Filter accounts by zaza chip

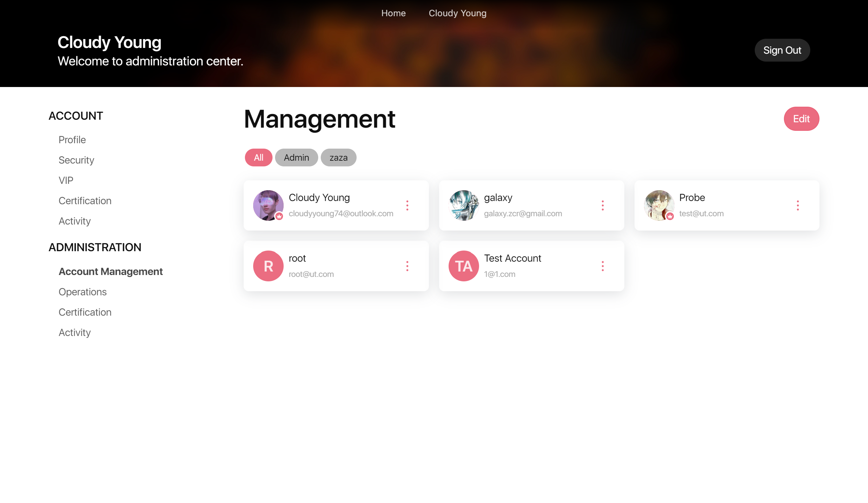coord(338,158)
